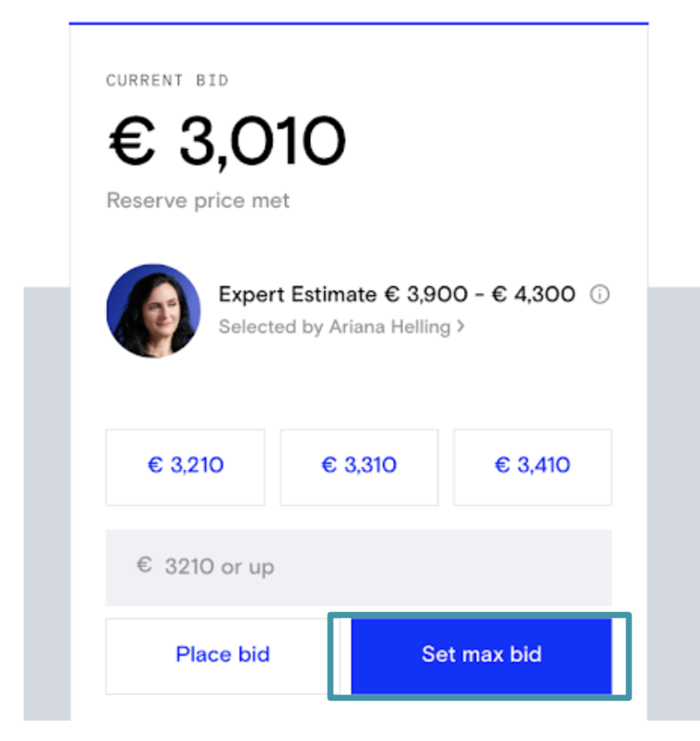Open the Selected by Ariana Helling link

[334, 327]
